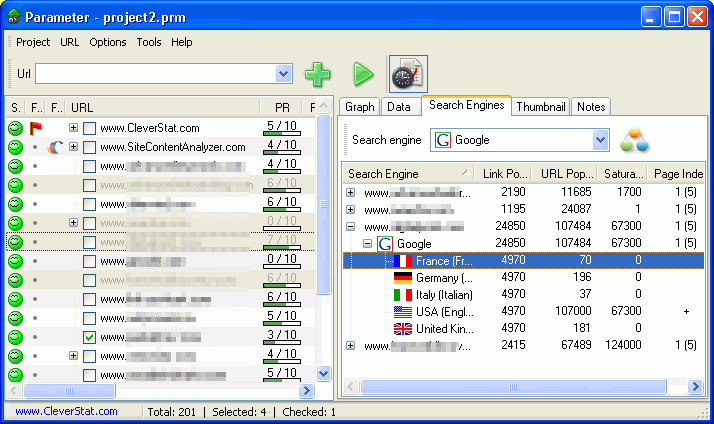714x424 pixels.
Task: Click the green smiley of SiteContentAnalyzer row
Action: tap(15, 147)
